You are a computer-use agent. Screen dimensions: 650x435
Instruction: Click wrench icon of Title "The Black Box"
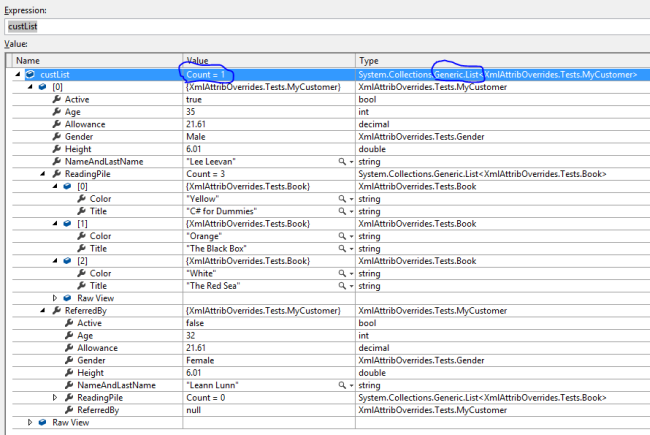point(82,248)
